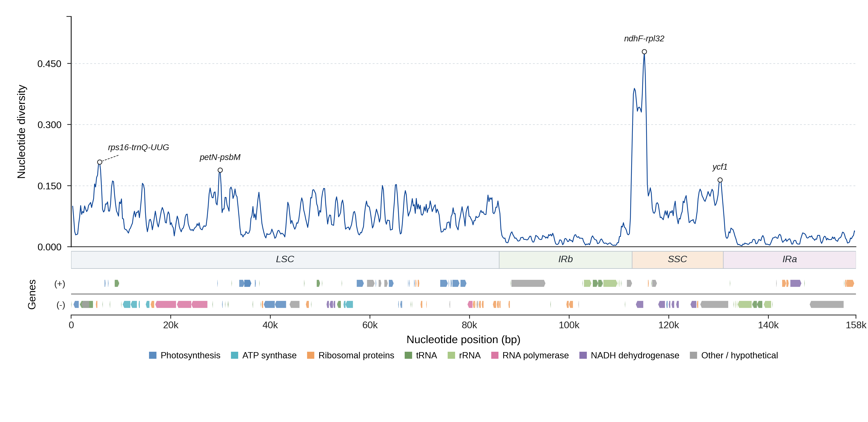This screenshot has height=422, width=868.
Task: Click the 'Nucleotide diversity' y-axis title
Action: tap(21, 132)
